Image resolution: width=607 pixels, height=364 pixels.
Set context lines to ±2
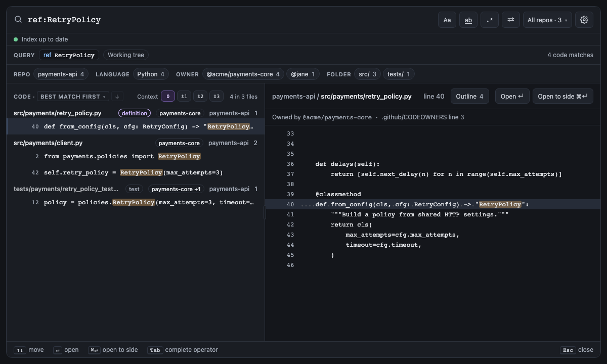200,97
